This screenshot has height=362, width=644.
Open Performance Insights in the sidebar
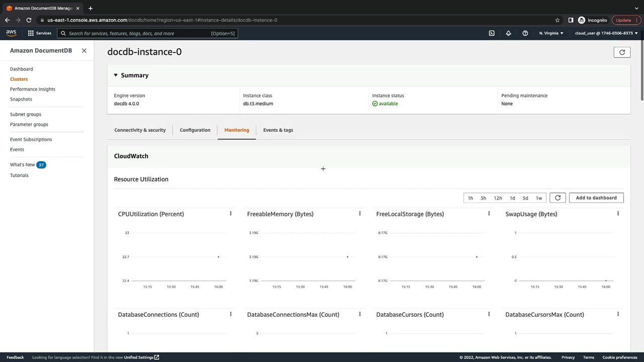point(33,89)
